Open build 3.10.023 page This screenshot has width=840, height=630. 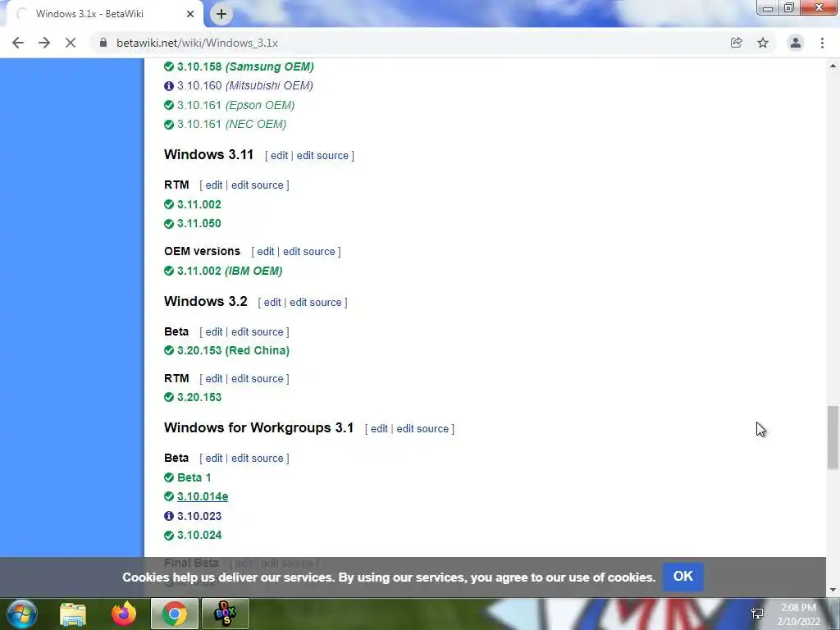coord(199,516)
